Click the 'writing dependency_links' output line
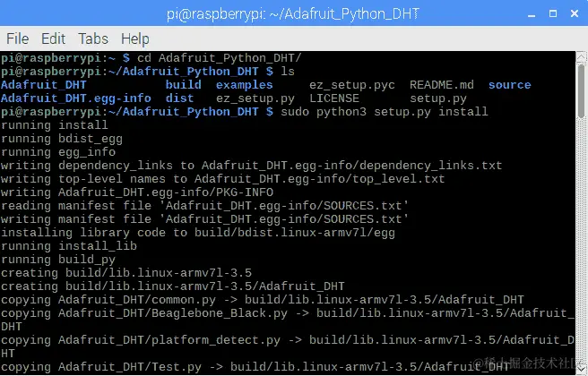Screen dimensions: 588x376 (251, 166)
